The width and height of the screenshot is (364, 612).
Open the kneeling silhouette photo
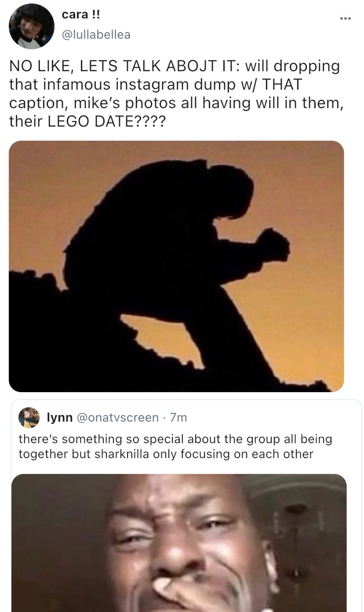pos(176,266)
